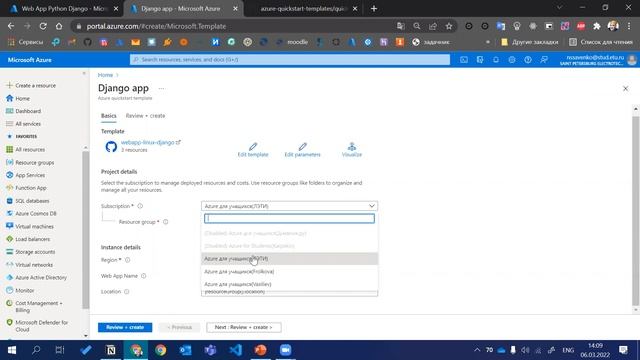The height and width of the screenshot is (360, 640).
Task: Open Visual Studio Code from taskbar
Action: point(236,350)
